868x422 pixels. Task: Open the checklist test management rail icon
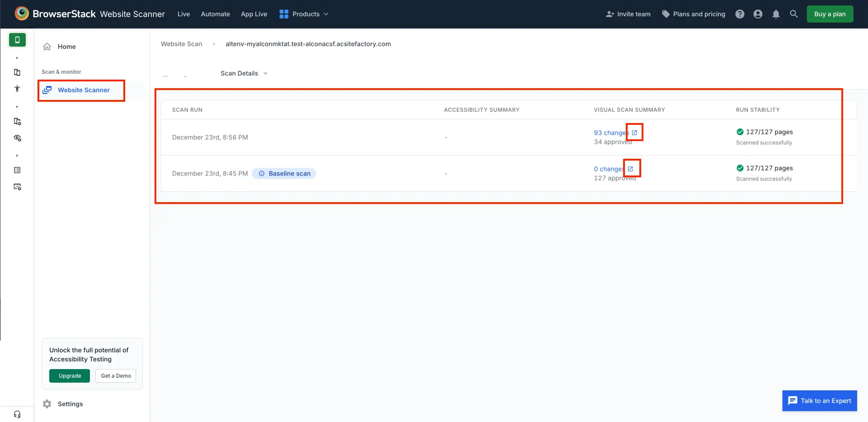17,170
